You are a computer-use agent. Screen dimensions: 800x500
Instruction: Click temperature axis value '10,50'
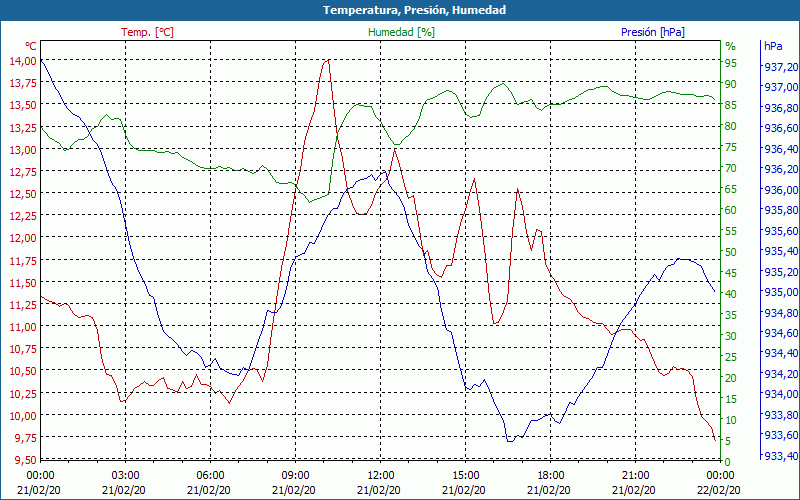click(22, 371)
